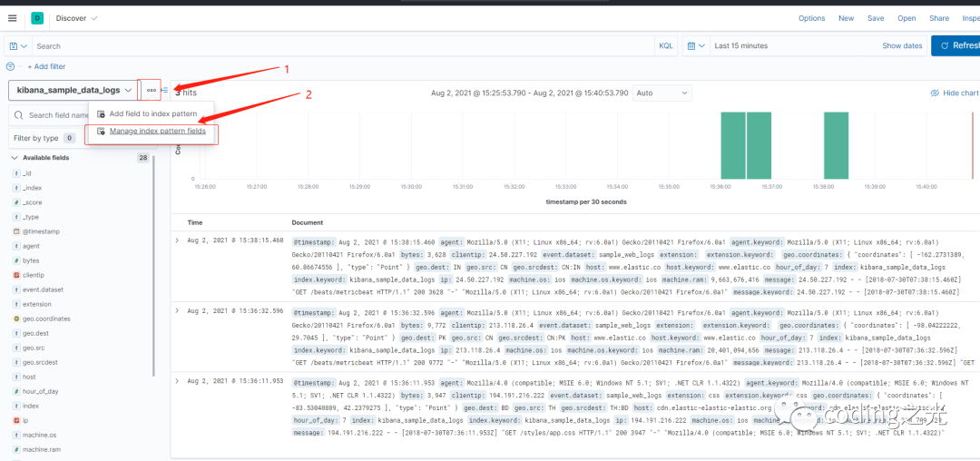Open the Auto interval dropdown
Image resolution: width=980 pixels, height=461 pixels.
pyautogui.click(x=661, y=93)
